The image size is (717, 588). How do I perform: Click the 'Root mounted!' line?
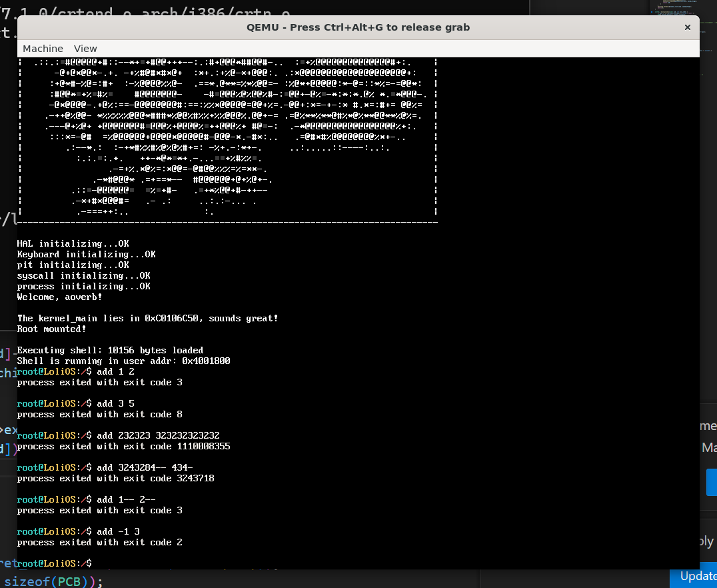(x=51, y=329)
